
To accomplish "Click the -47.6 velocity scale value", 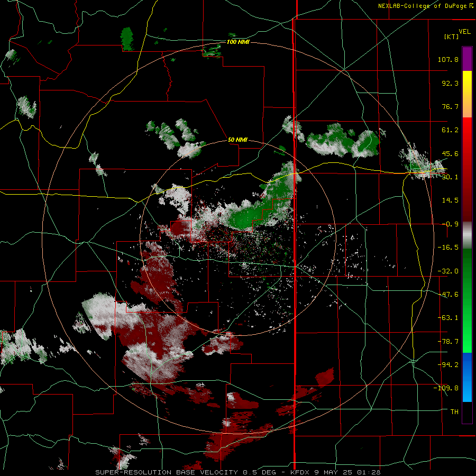I will [448, 295].
